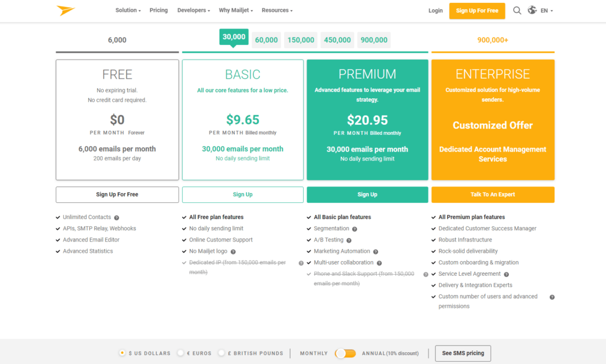Open the search magnifier icon

click(x=517, y=11)
